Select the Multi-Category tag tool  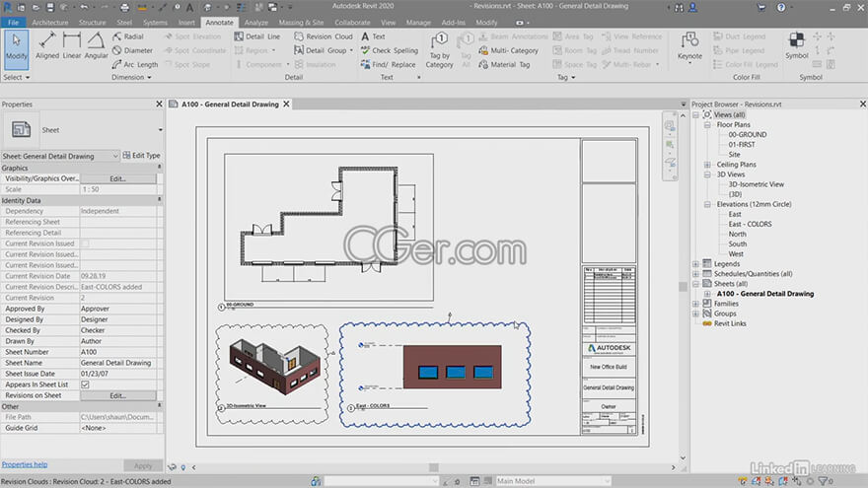pyautogui.click(x=508, y=50)
